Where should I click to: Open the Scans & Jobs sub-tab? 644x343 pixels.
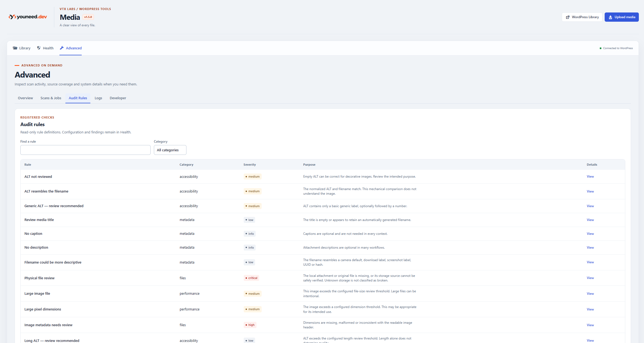51,98
